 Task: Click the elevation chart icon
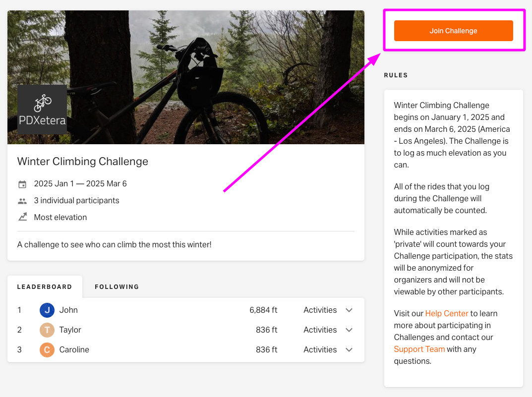pos(22,217)
